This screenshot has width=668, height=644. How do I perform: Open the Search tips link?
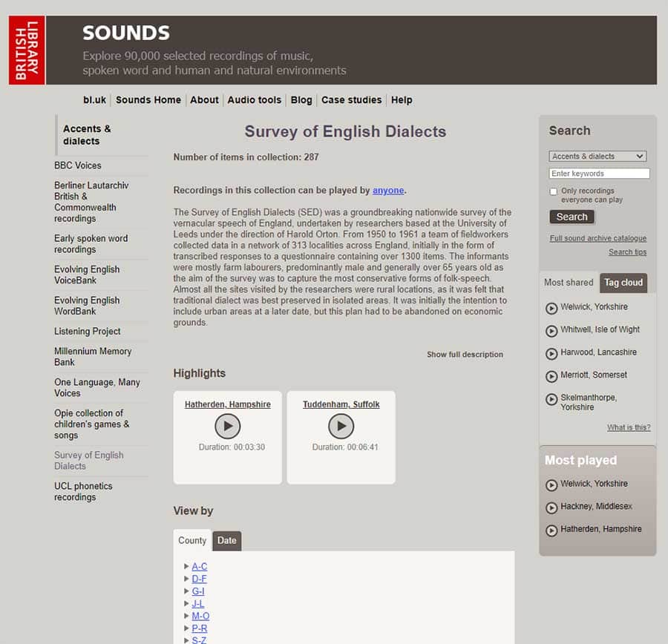pos(627,252)
